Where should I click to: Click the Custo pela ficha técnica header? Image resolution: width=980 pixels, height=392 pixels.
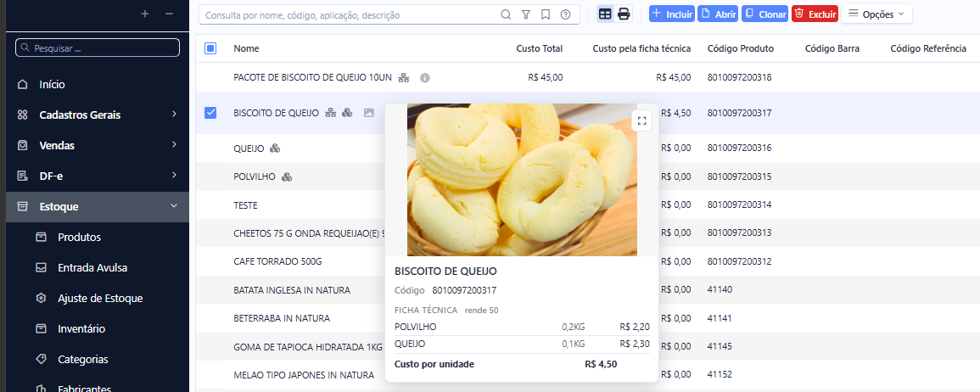(641, 48)
